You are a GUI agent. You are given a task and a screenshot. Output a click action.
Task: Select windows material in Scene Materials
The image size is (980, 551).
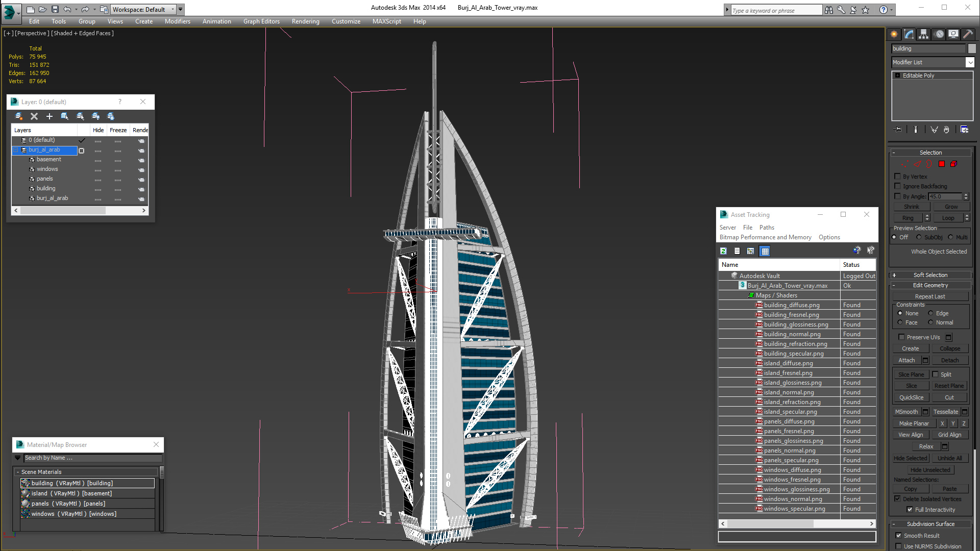87,514
